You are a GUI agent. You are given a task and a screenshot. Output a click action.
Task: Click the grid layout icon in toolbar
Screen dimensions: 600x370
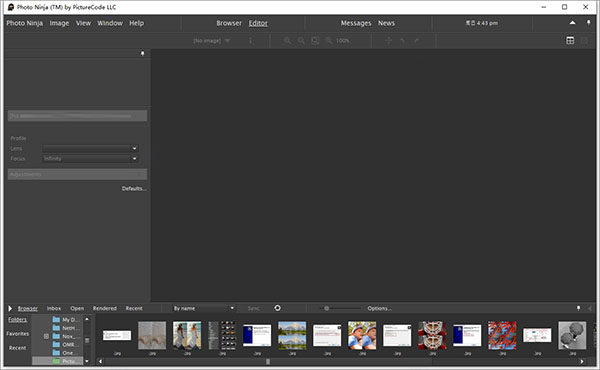pyautogui.click(x=570, y=41)
